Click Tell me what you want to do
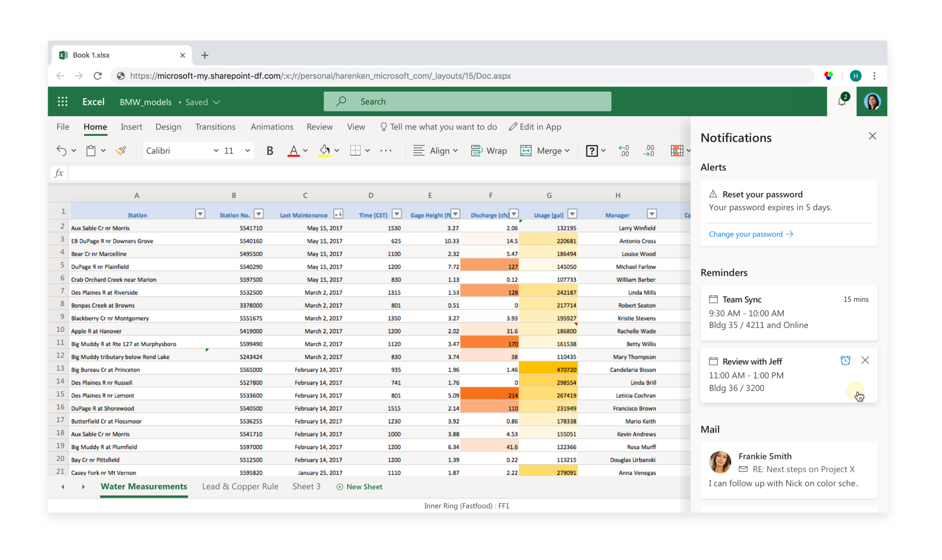 tap(438, 127)
